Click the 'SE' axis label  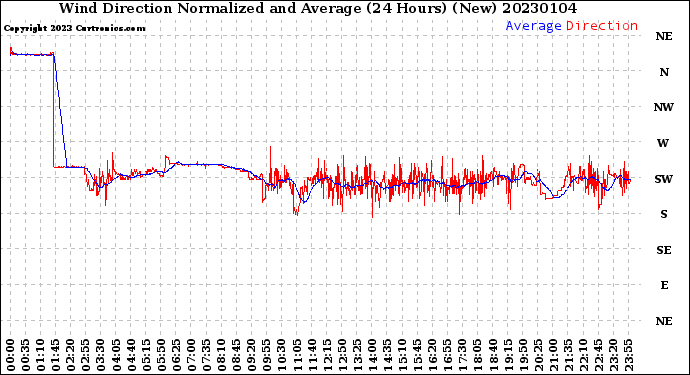click(x=664, y=250)
